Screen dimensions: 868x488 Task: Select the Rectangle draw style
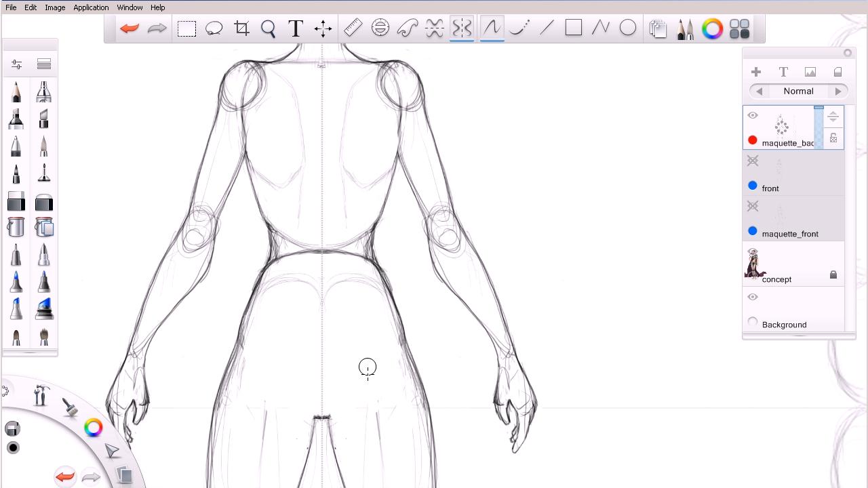(x=574, y=28)
